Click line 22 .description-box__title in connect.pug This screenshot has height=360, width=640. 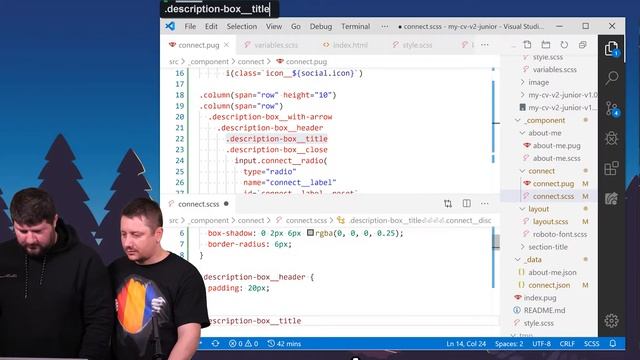pos(277,139)
